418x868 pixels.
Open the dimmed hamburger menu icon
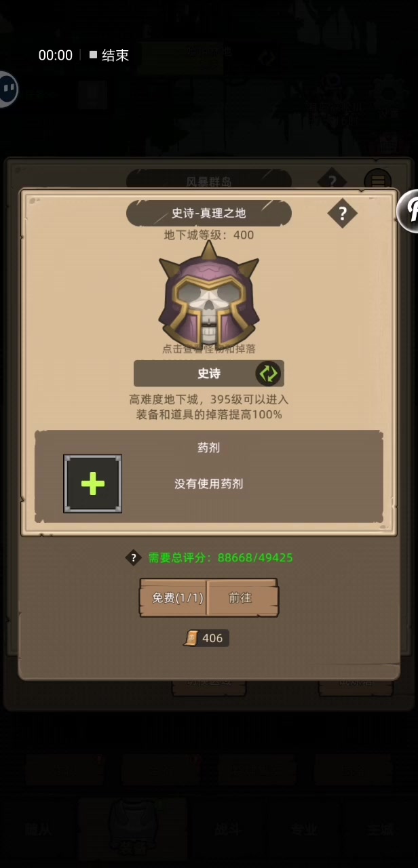point(378,181)
